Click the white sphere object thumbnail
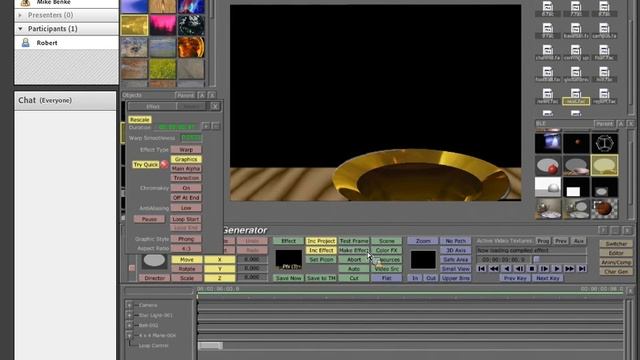 tap(548, 187)
